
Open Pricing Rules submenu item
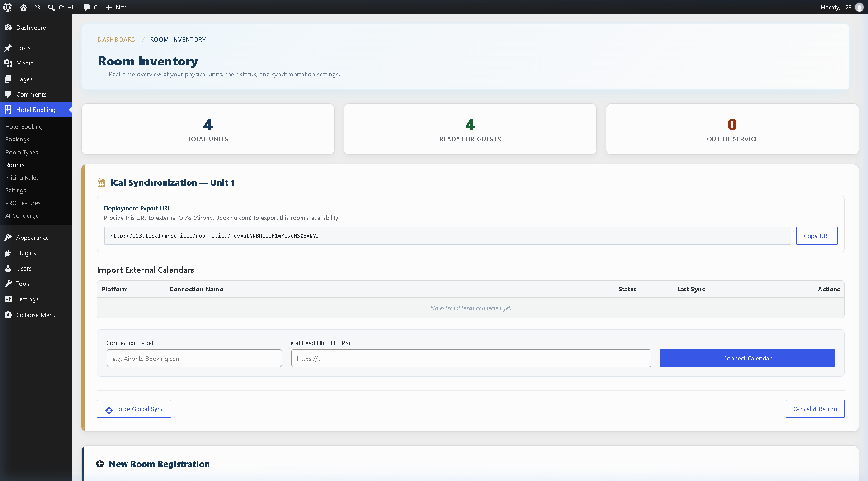[x=22, y=178]
